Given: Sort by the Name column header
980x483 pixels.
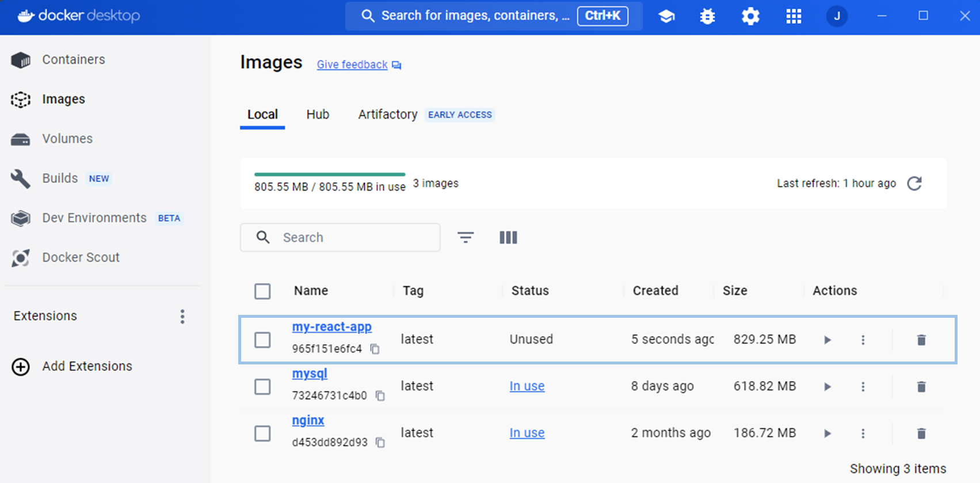Looking at the screenshot, I should [311, 291].
